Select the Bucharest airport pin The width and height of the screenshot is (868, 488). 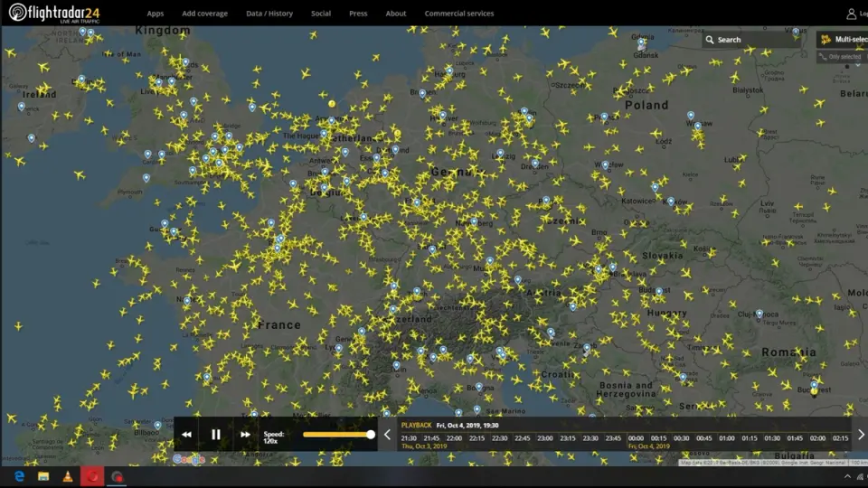pyautogui.click(x=814, y=384)
